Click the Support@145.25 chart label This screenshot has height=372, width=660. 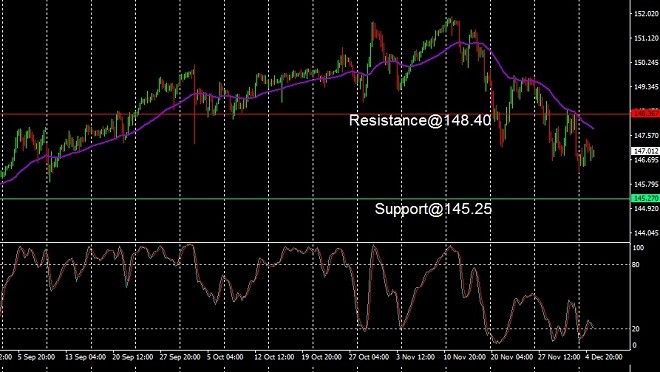coord(433,209)
